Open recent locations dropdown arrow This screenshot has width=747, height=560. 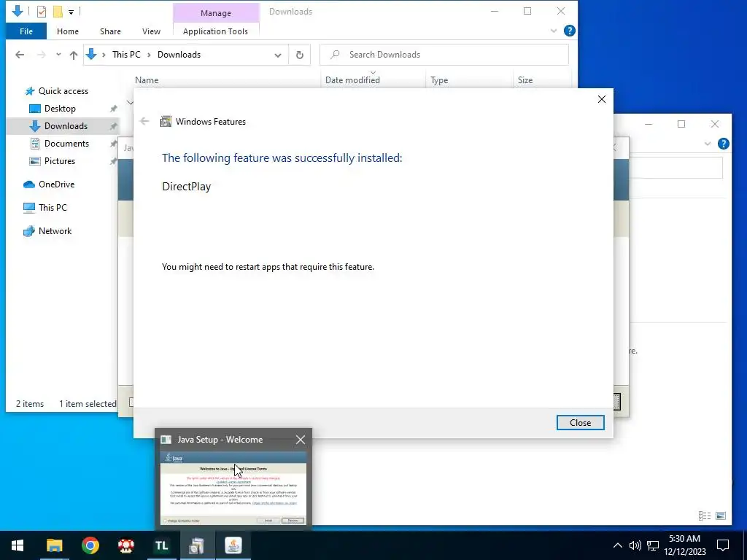click(x=58, y=55)
